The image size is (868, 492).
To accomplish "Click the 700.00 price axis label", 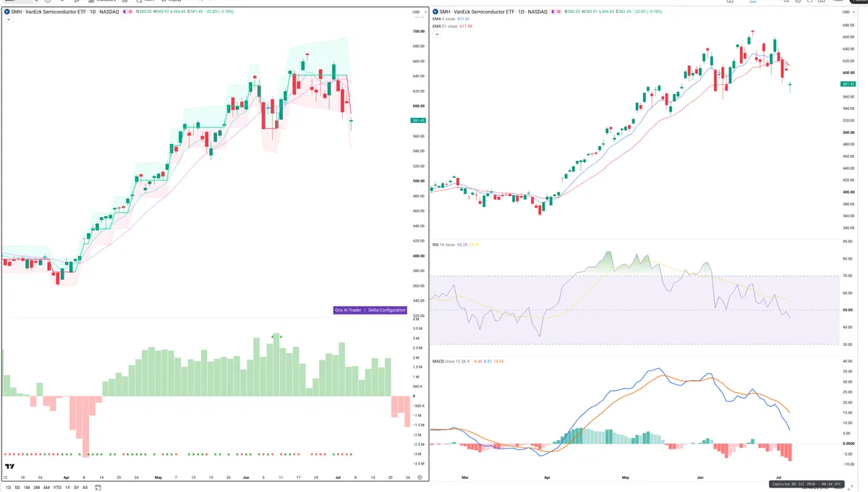I will [418, 32].
